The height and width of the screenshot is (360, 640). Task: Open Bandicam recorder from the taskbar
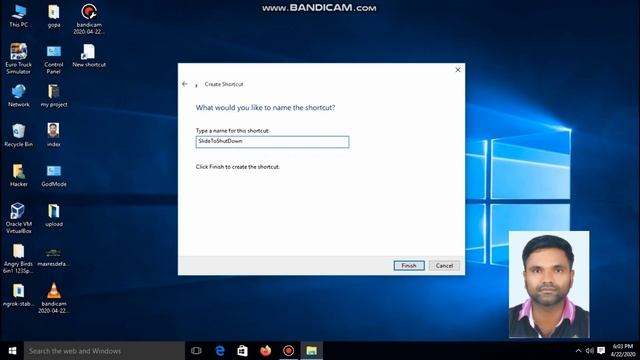[289, 351]
